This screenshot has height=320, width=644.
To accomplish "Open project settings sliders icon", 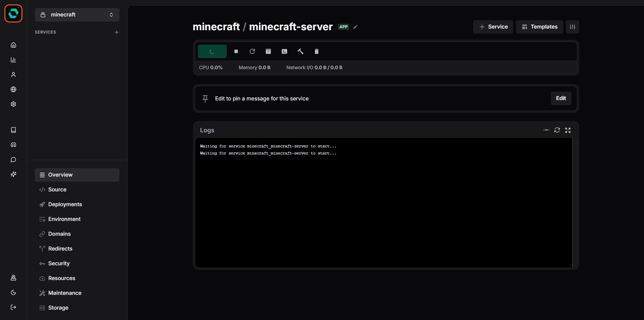I will pyautogui.click(x=573, y=27).
